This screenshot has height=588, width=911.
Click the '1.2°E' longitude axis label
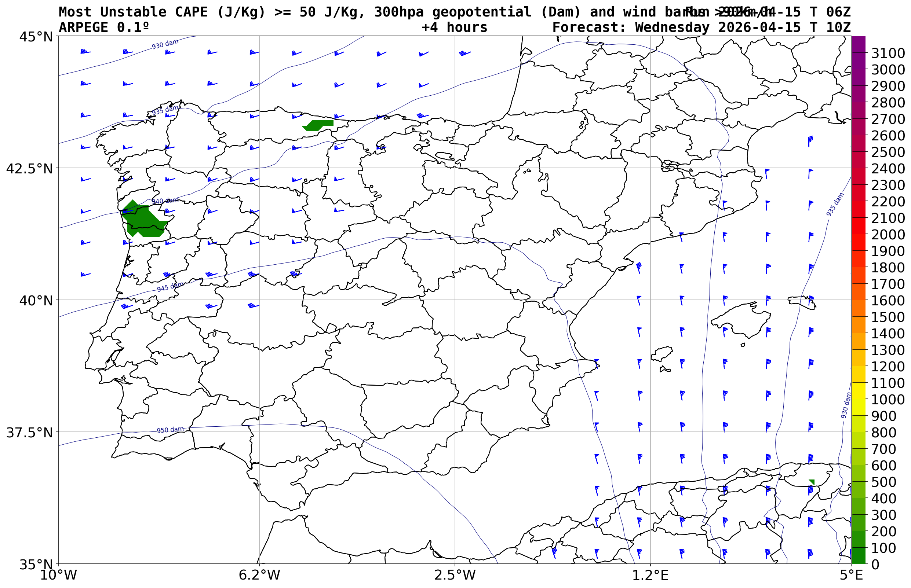pyautogui.click(x=651, y=575)
